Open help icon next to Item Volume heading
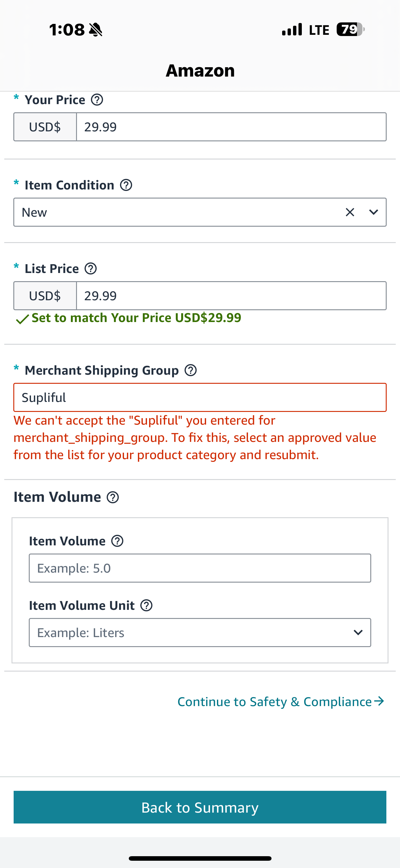 (113, 497)
